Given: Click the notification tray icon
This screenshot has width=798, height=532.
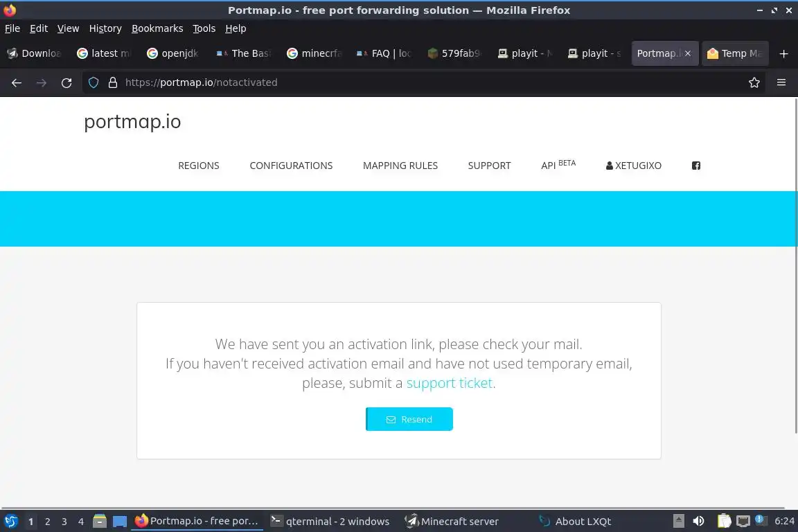Looking at the screenshot, I should click(760, 520).
